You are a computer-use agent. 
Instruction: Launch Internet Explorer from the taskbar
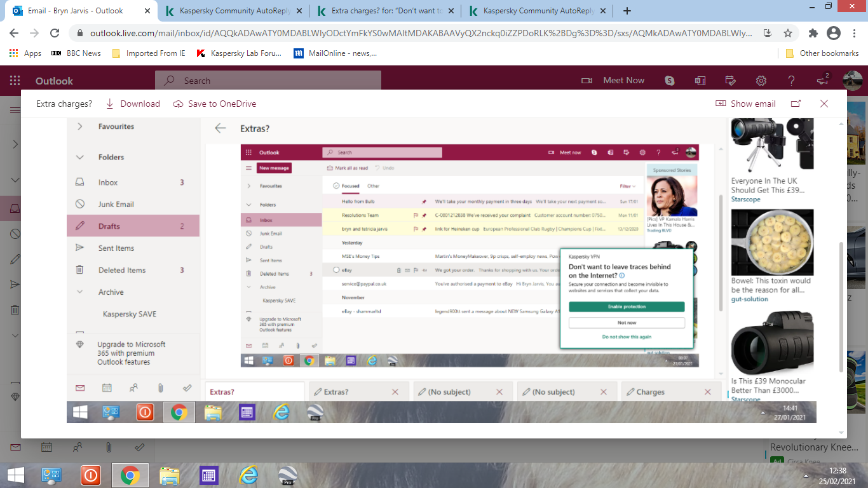coord(248,475)
